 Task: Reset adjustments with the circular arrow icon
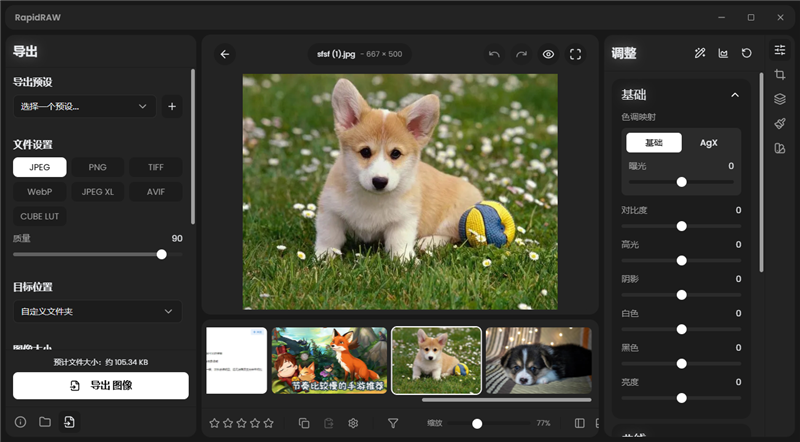click(746, 53)
